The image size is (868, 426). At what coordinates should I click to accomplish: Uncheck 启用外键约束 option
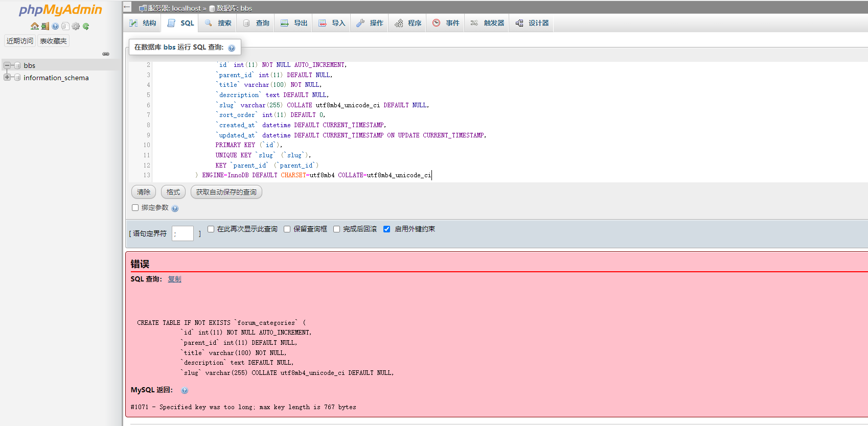[386, 229]
